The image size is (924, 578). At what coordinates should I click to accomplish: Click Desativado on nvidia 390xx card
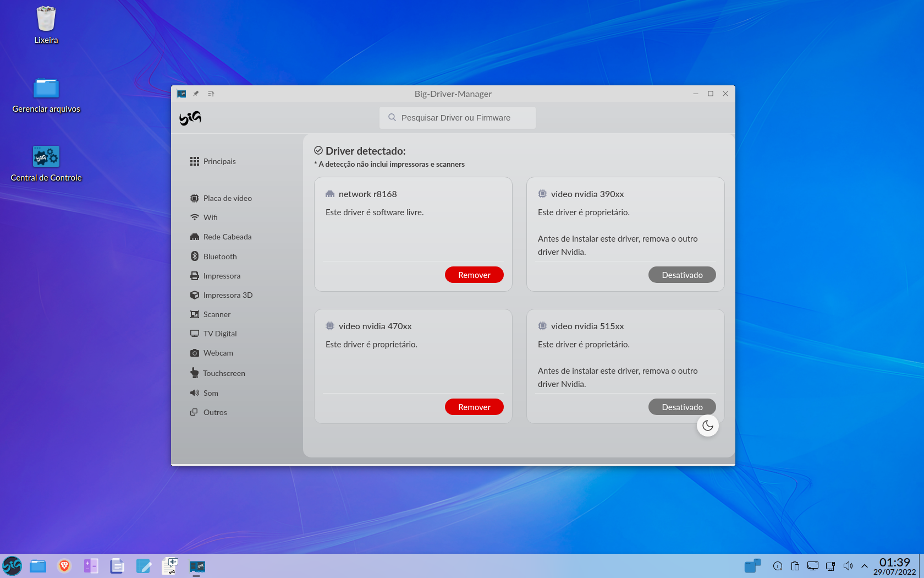[682, 275]
